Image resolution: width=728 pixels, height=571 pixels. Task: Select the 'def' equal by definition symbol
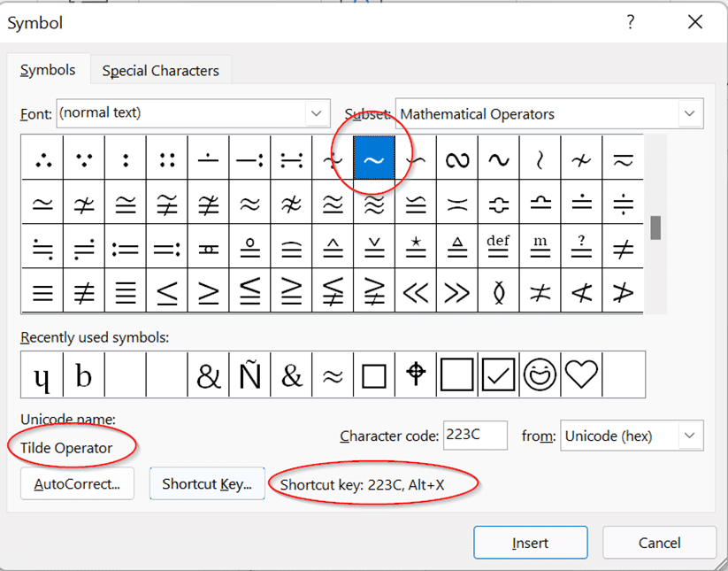[499, 246]
